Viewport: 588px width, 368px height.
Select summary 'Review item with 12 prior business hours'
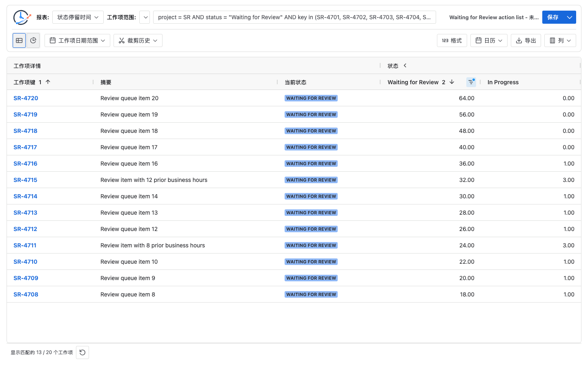click(x=154, y=180)
